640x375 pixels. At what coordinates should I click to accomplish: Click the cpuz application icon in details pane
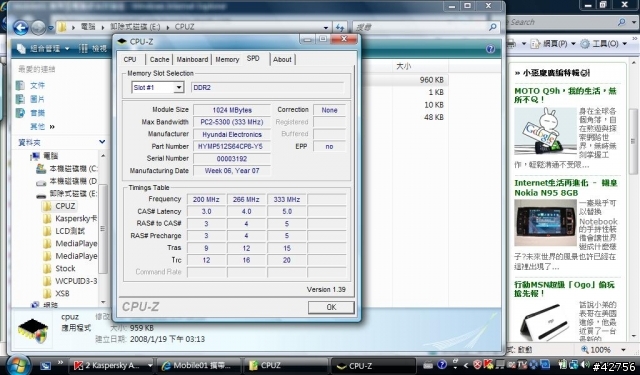click(33, 330)
